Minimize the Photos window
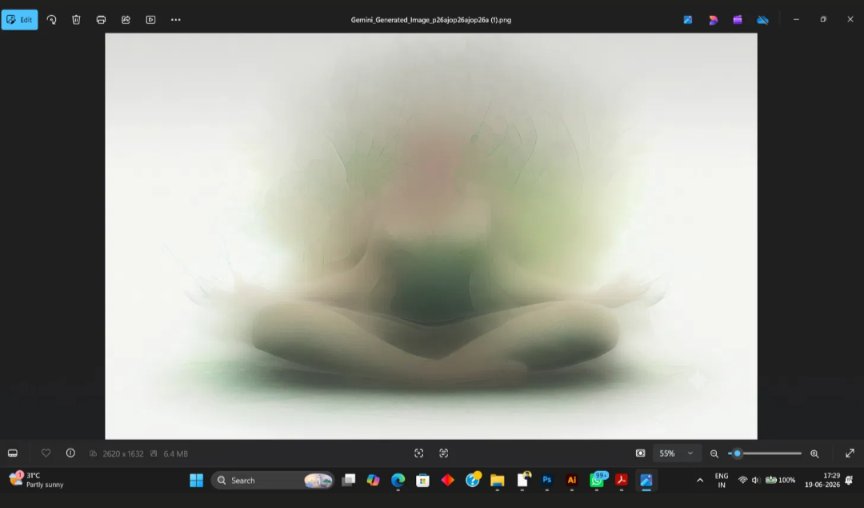 pos(796,20)
